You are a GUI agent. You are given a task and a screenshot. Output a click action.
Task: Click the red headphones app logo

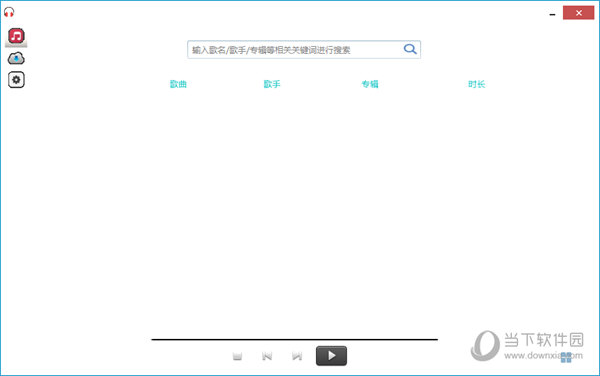click(9, 12)
